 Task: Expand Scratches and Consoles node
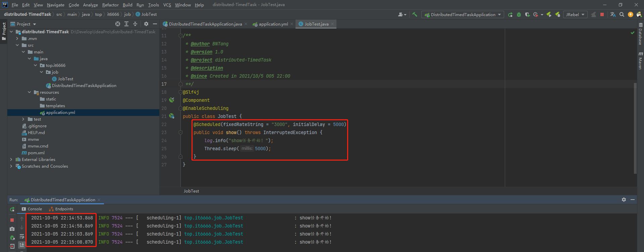(x=11, y=166)
